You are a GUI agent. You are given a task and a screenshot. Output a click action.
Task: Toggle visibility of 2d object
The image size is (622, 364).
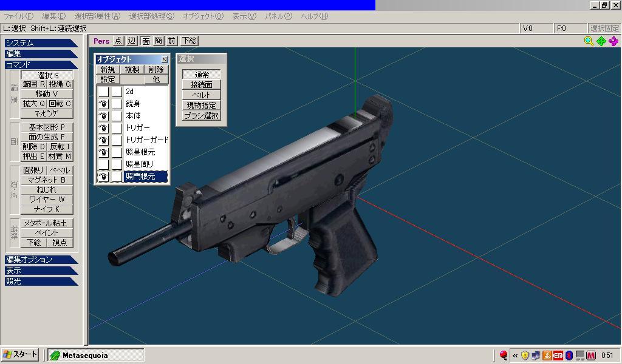tap(103, 92)
